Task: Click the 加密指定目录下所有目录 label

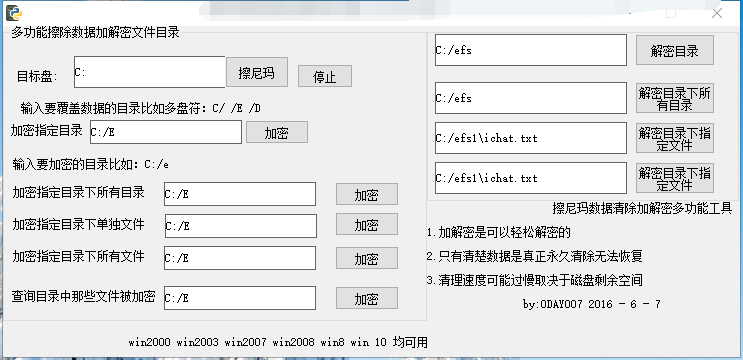Action: pos(79,192)
